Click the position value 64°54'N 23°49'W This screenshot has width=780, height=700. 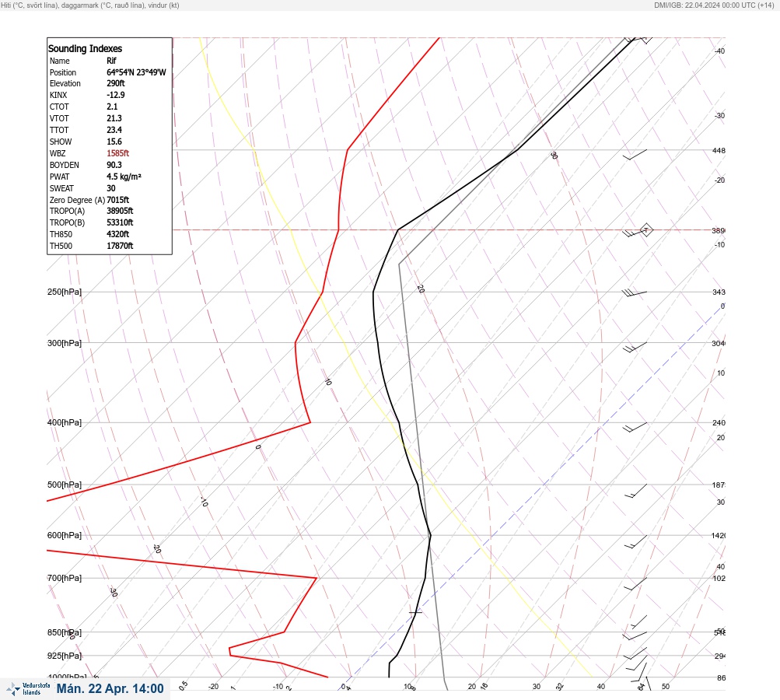tap(136, 72)
